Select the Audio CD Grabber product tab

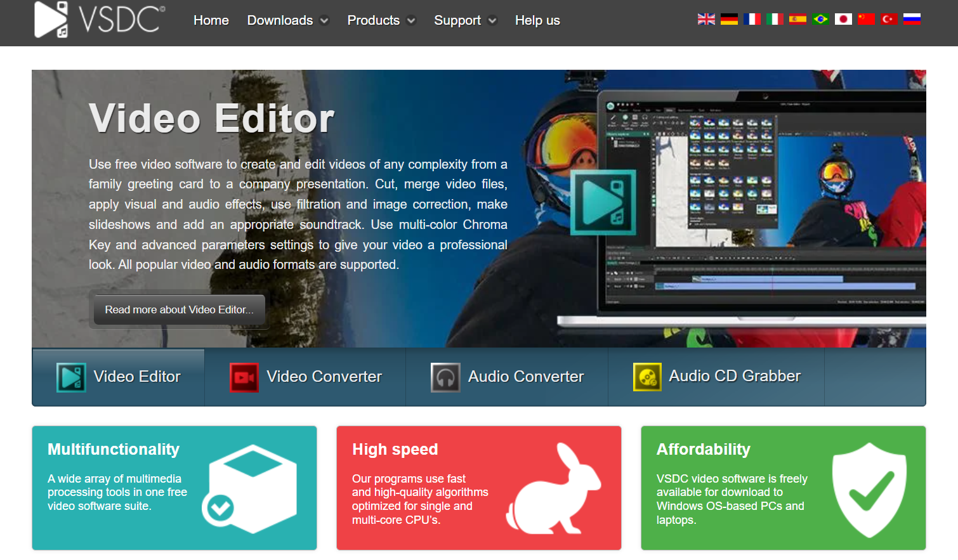716,377
